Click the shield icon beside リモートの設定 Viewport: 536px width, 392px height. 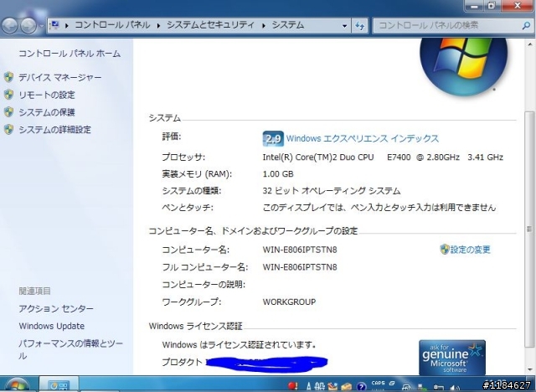tap(9, 95)
